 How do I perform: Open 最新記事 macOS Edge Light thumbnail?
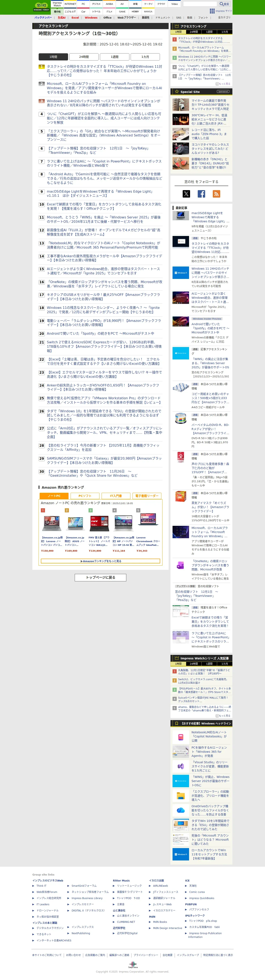coord(181,216)
